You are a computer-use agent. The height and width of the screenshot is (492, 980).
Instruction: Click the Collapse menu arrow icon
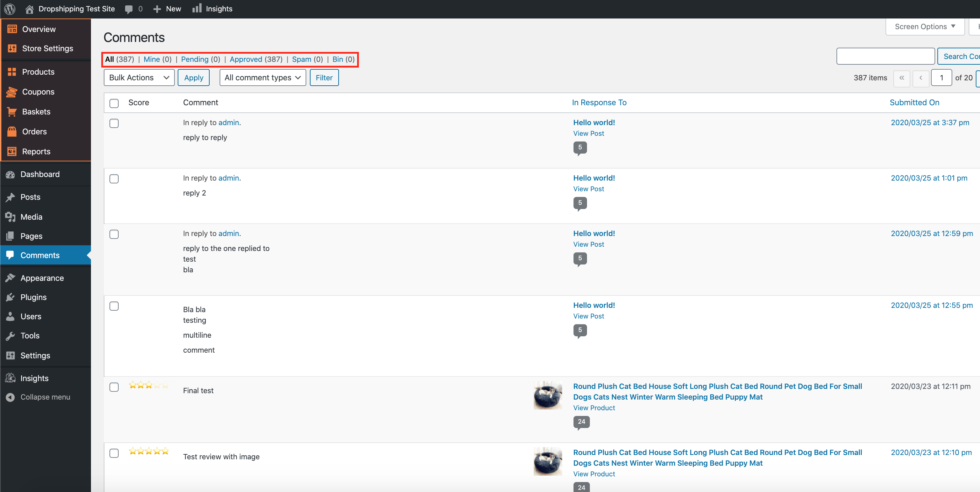pyautogui.click(x=10, y=397)
